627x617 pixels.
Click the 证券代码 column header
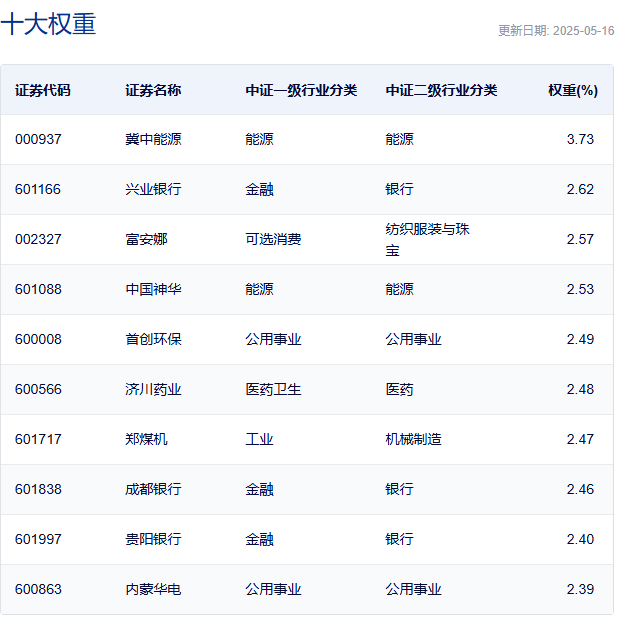43,90
